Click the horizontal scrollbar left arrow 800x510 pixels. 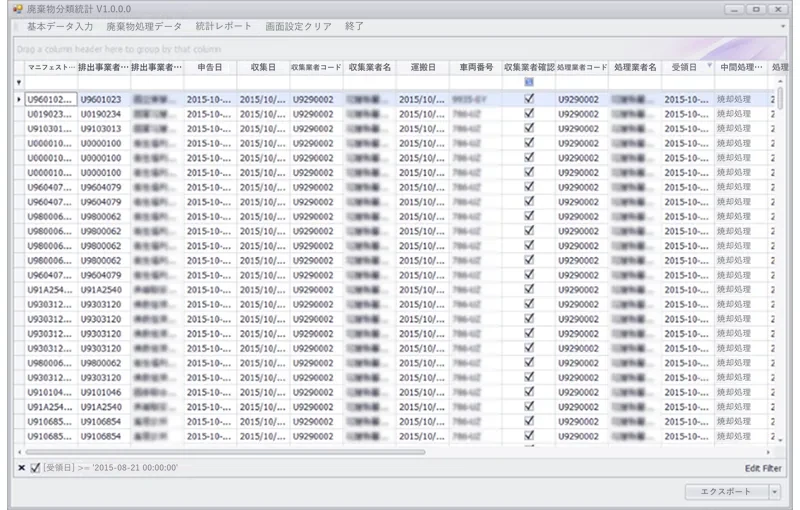(19, 452)
